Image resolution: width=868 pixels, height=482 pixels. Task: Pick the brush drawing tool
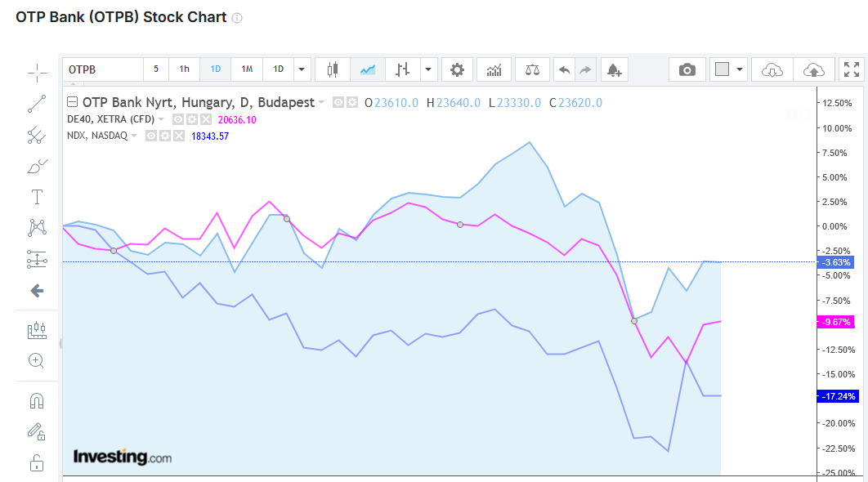pyautogui.click(x=37, y=167)
